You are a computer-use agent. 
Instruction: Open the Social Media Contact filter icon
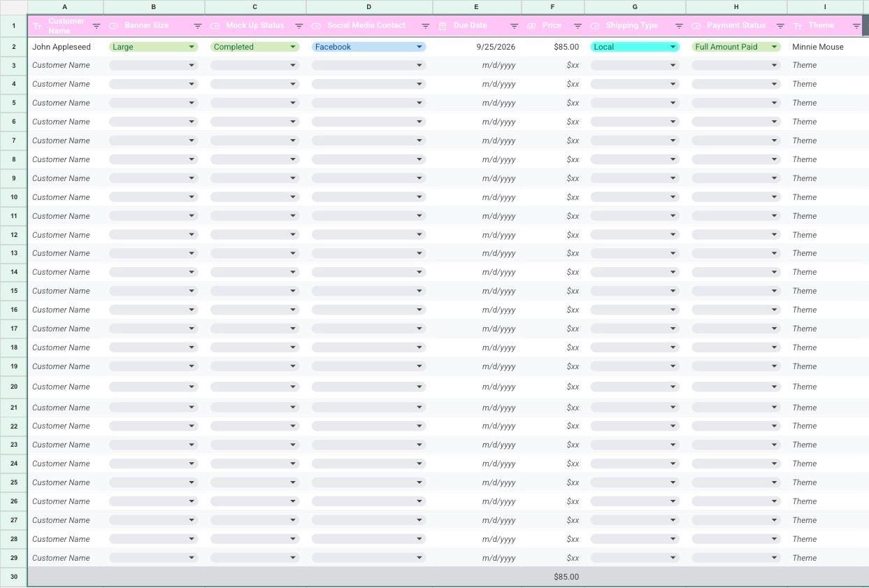425,26
